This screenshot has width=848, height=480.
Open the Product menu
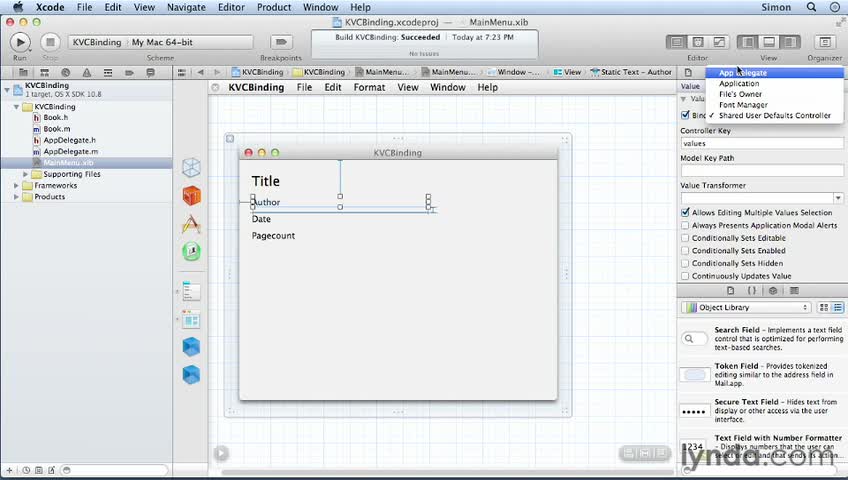click(x=274, y=7)
